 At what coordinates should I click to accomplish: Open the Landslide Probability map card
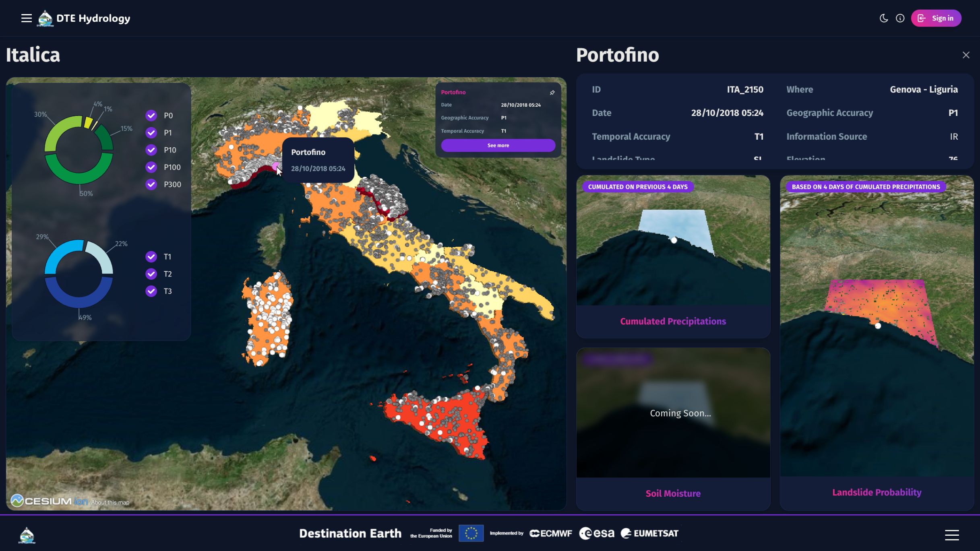point(876,492)
